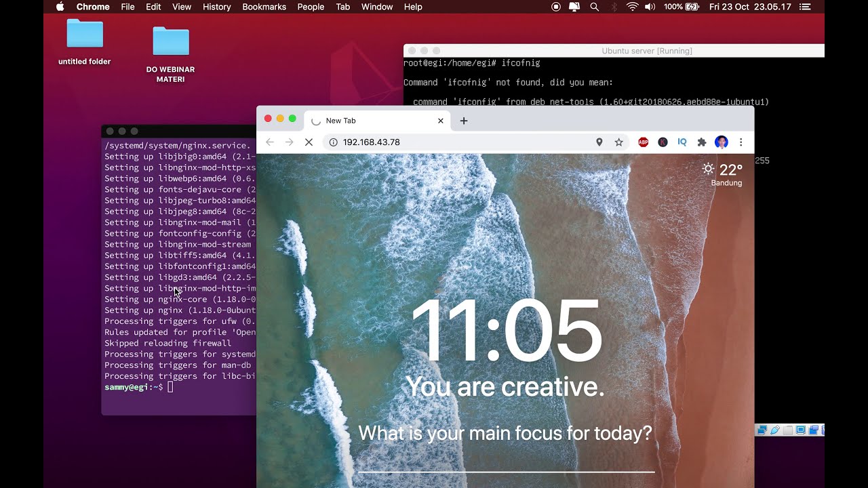Stop loading the page
Screen dimensions: 868x488
click(x=309, y=142)
